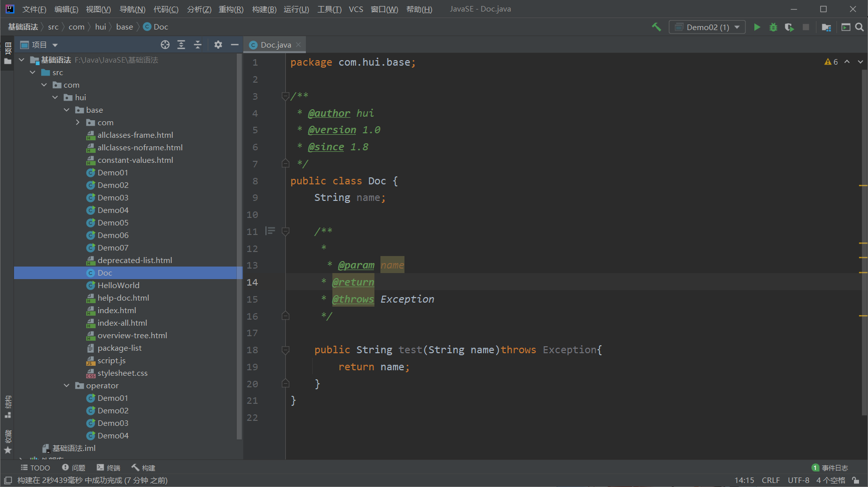Image resolution: width=868 pixels, height=487 pixels.
Task: Change the CRLF line separator setting
Action: click(771, 480)
